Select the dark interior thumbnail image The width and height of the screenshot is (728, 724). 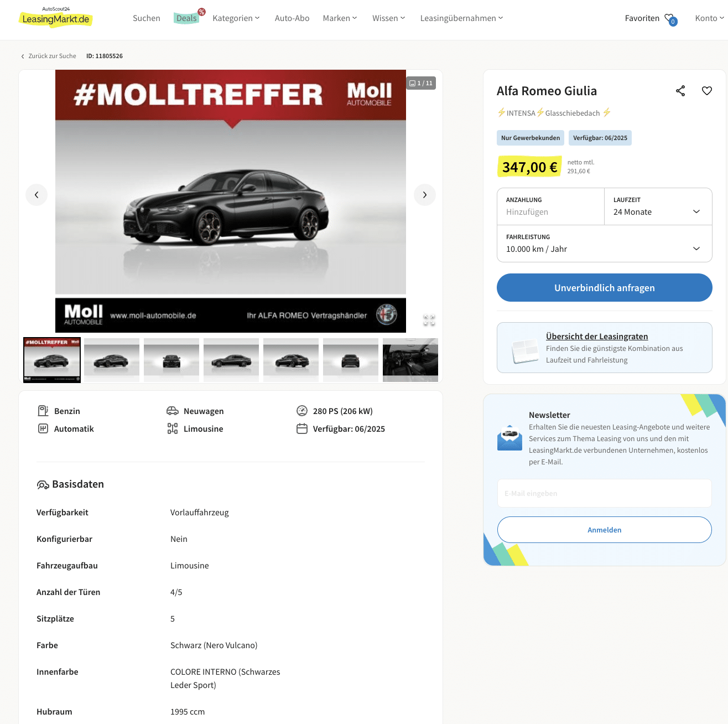tap(410, 360)
